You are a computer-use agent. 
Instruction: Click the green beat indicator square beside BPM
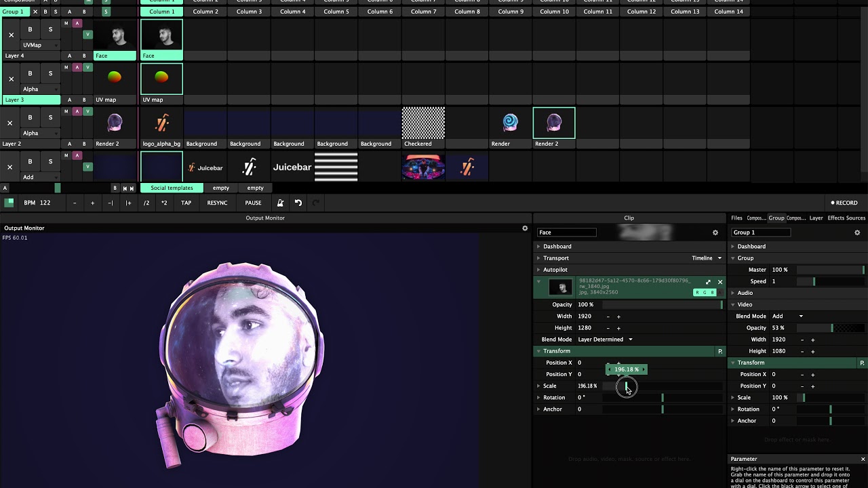tap(9, 203)
